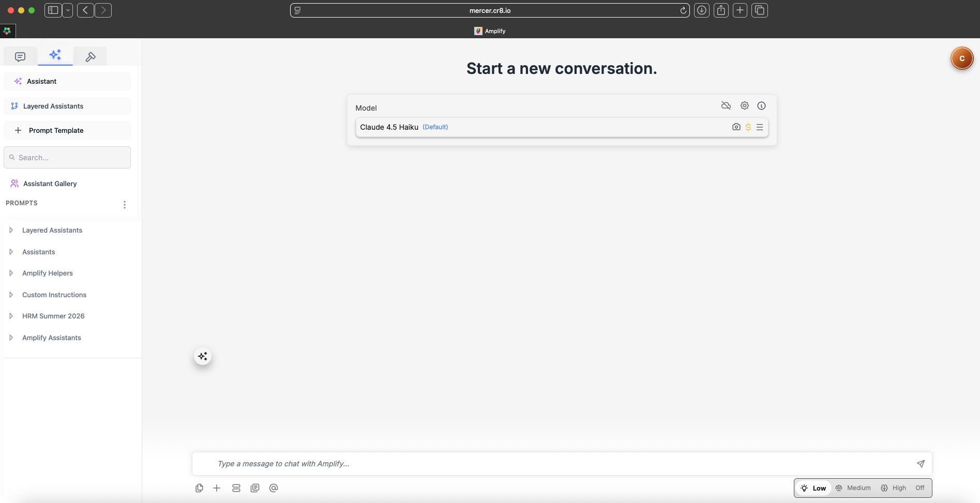This screenshot has height=503, width=980.
Task: Show Safari tab overview
Action: pos(760,10)
